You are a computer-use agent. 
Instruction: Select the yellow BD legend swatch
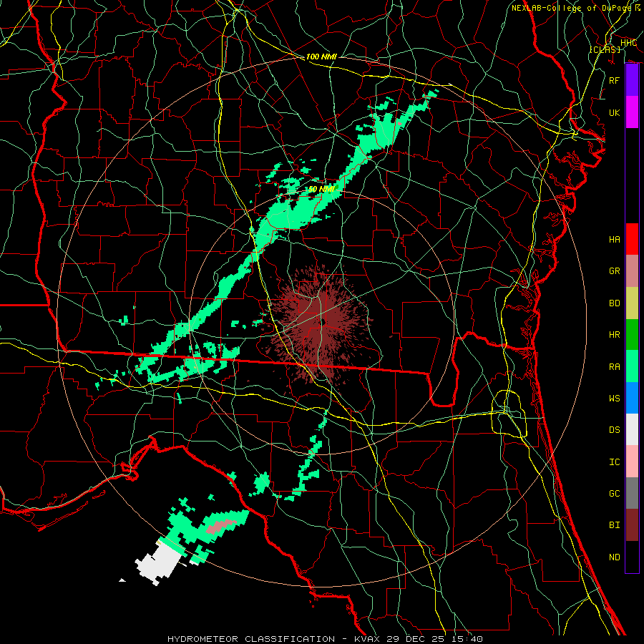[632, 303]
